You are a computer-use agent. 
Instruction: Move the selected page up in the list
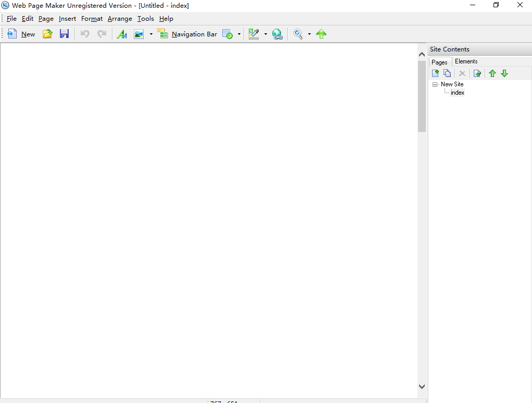point(492,73)
